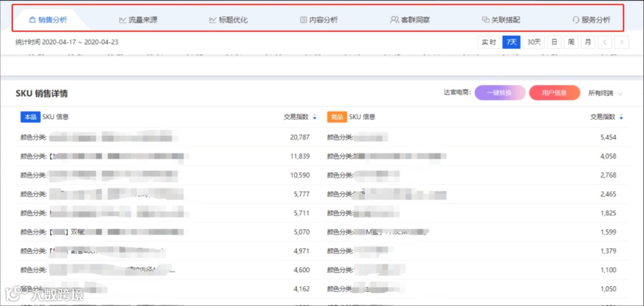Viewport: 644px width, 306px height.
Task: Click the 本品 index value 4,600
Action: point(302,270)
